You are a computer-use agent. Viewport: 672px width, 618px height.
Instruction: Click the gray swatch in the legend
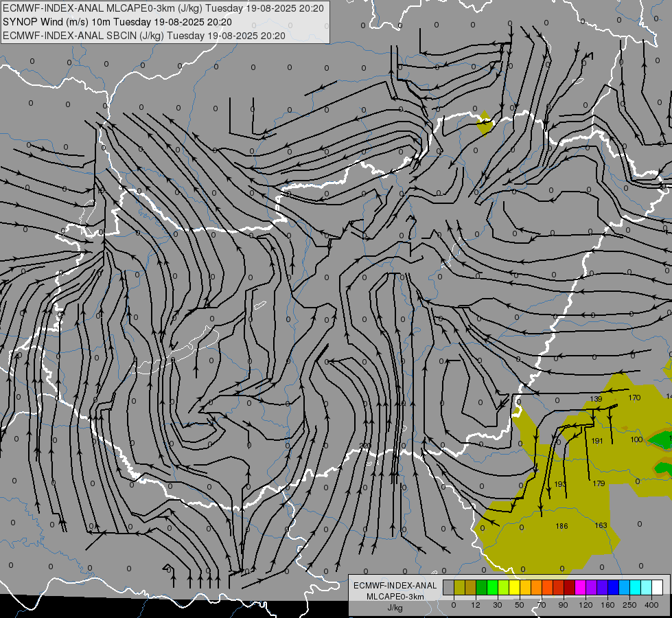449,587
